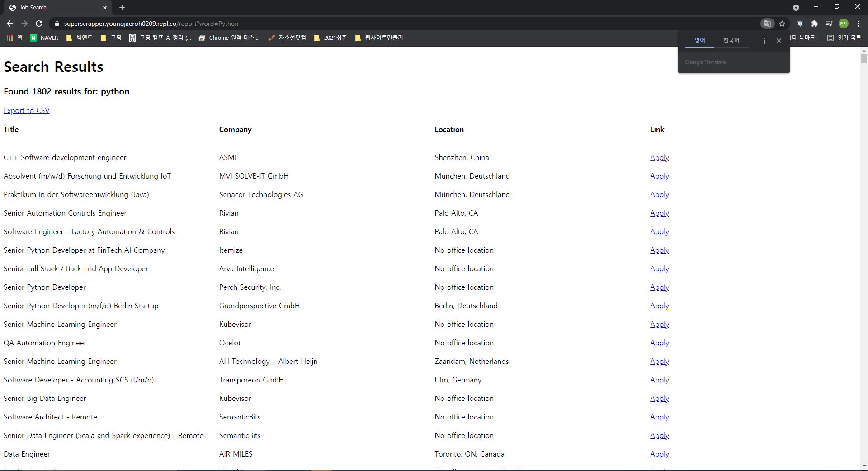This screenshot has height=471, width=868.
Task: Open the NAVER bookmark
Action: [x=44, y=38]
